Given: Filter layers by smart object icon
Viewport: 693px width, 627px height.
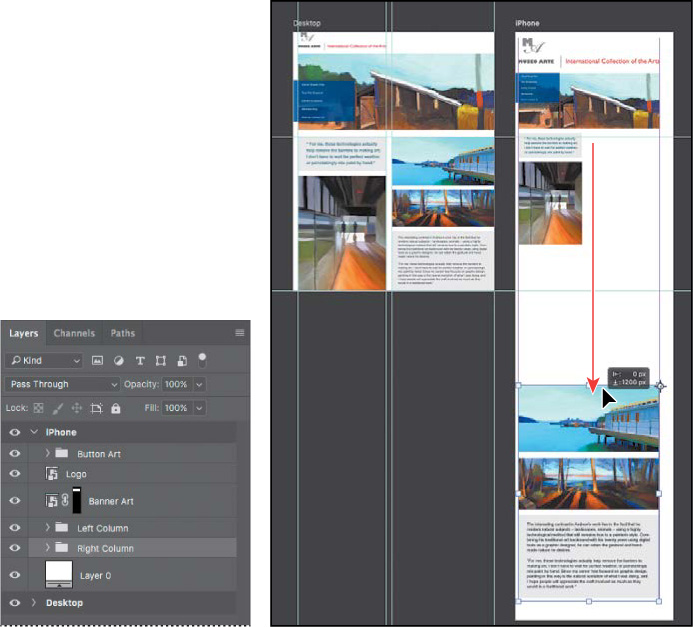Looking at the screenshot, I should pyautogui.click(x=181, y=360).
